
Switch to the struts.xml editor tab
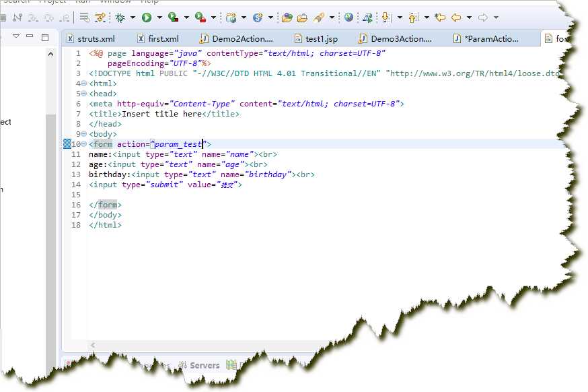click(x=91, y=38)
